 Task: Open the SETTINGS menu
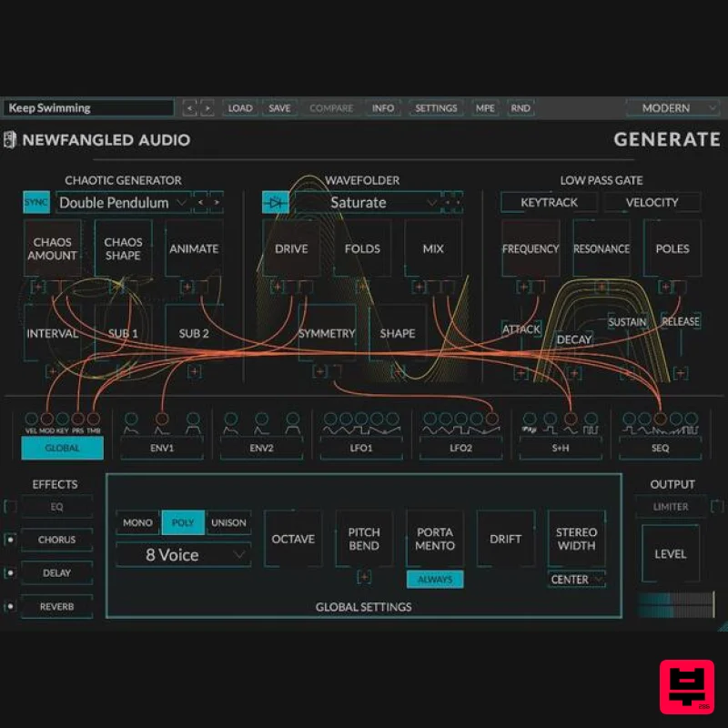[x=436, y=107]
